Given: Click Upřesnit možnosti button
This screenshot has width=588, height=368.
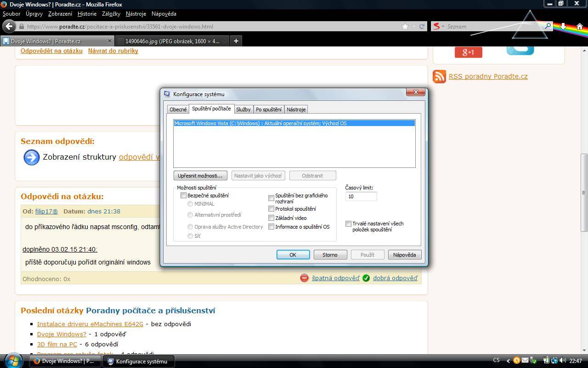Looking at the screenshot, I should [x=200, y=176].
